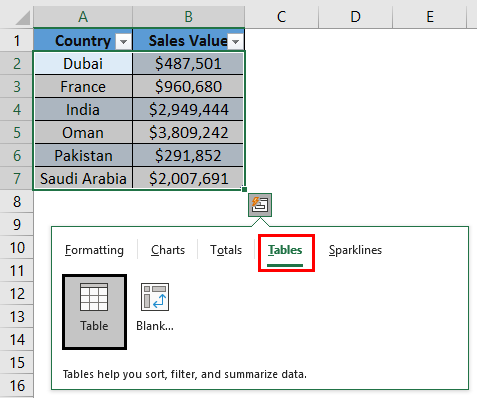Select column C header
This screenshot has height=398, width=477.
tap(282, 17)
